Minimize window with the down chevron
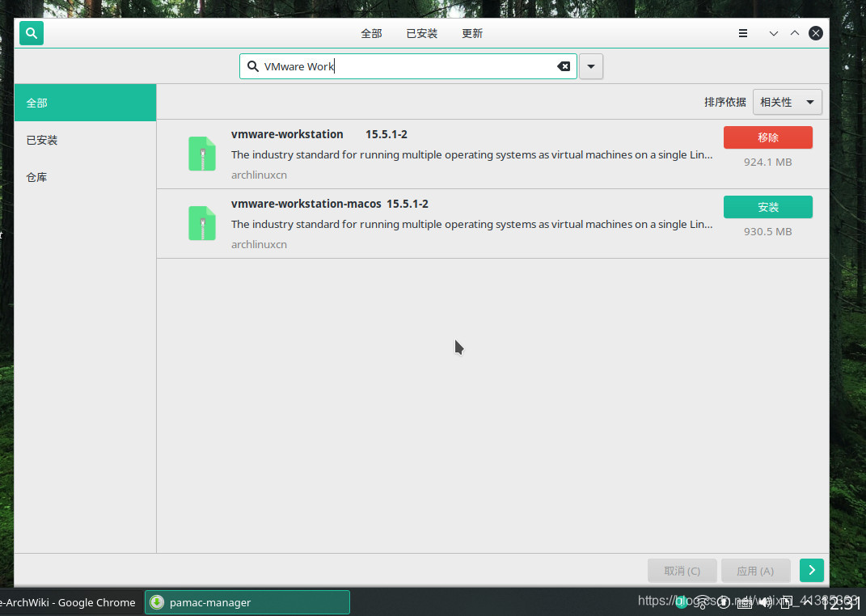Viewport: 866px width, 616px height. coord(773,33)
